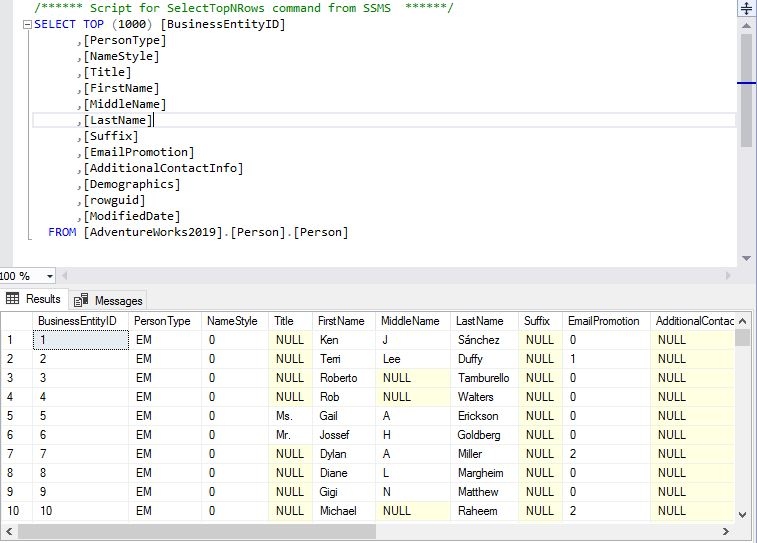Click the last name cell Duffy

click(x=484, y=359)
